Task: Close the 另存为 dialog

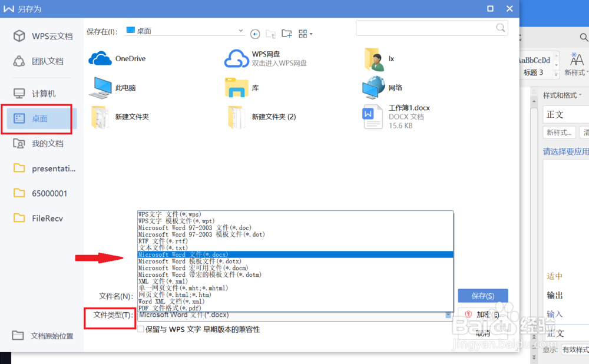Action: click(509, 9)
